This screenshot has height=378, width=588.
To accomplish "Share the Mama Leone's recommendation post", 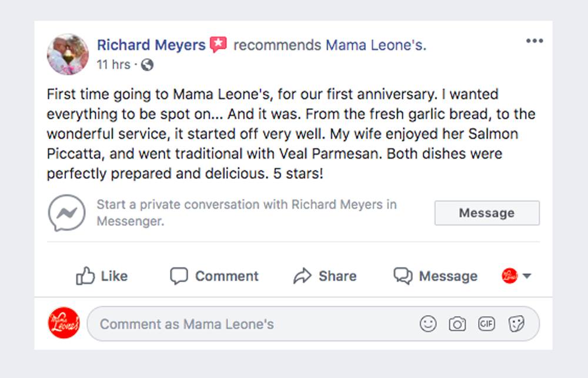I will pyautogui.click(x=325, y=276).
